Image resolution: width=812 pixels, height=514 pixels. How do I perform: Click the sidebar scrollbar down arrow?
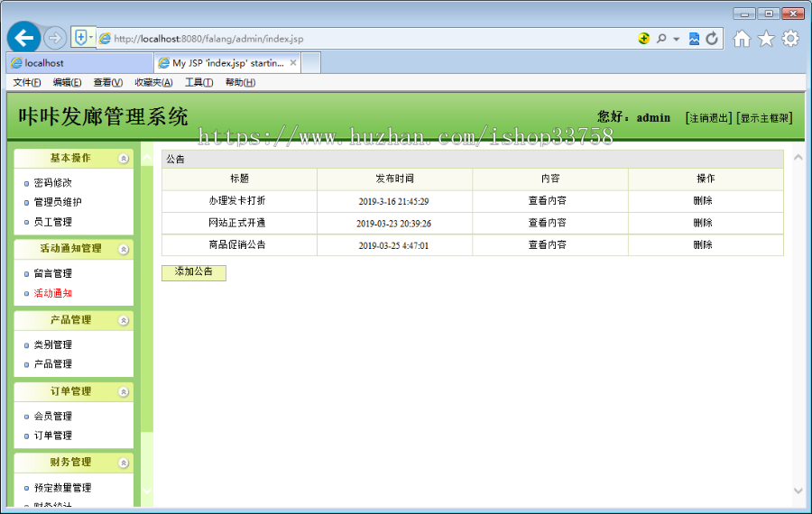147,491
